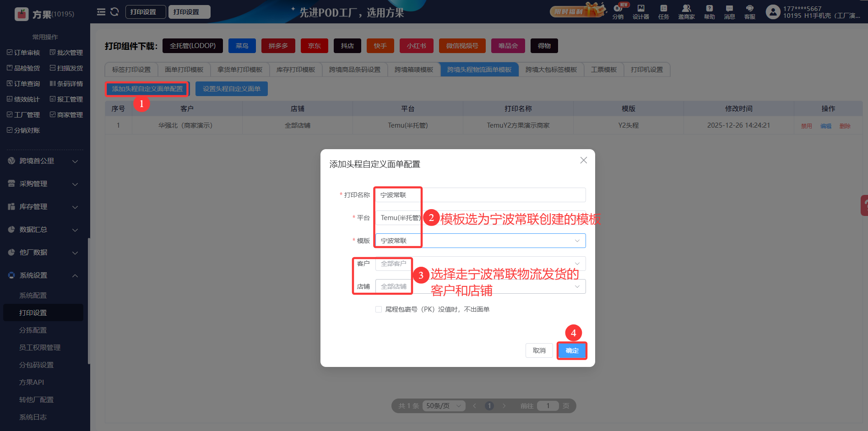Click 设置头程自定义面单 button

[232, 89]
